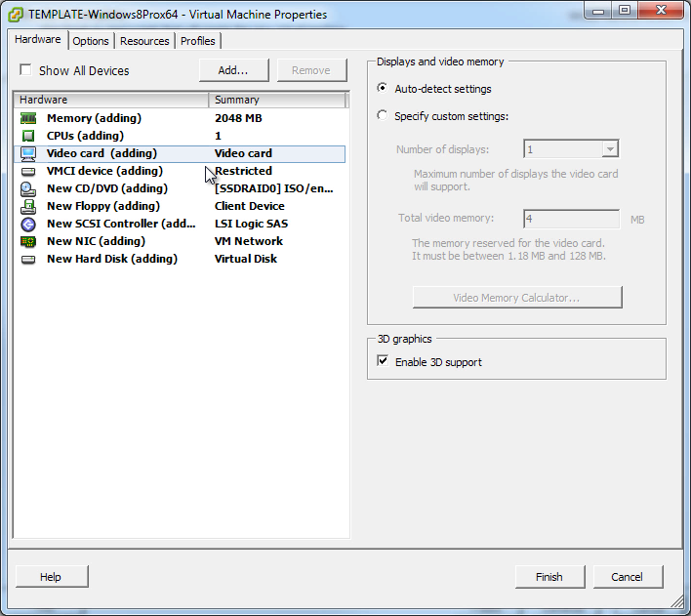Image resolution: width=691 pixels, height=616 pixels.
Task: Open the Profiles tab
Action: point(198,41)
